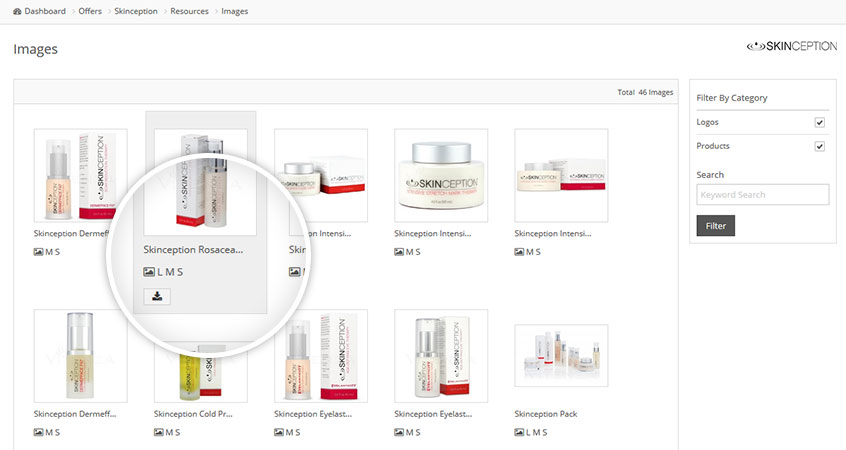The image size is (846, 450).
Task: Open Skinception Cold Pr... yellow bottle thumbnail
Action: [201, 372]
